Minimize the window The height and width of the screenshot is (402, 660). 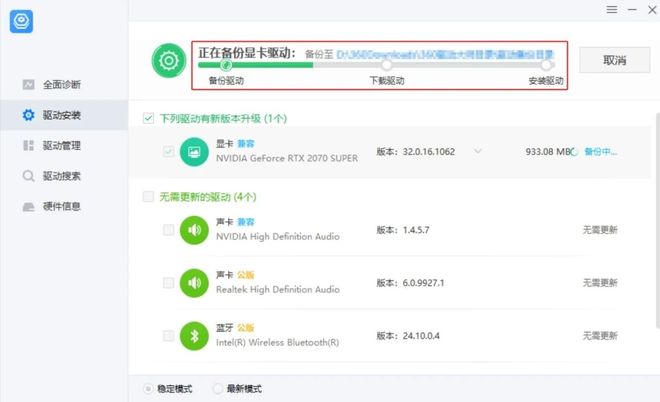[632, 9]
